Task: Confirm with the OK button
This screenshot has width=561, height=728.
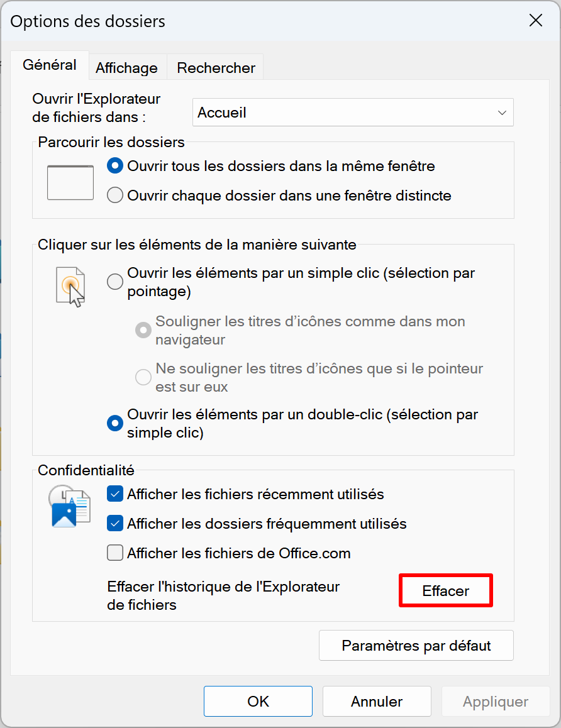Action: tap(258, 701)
